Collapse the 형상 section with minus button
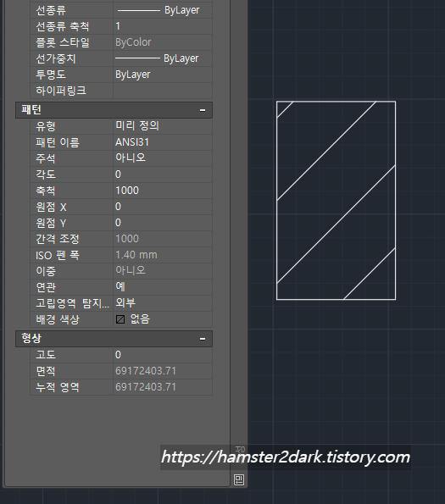 [x=203, y=339]
